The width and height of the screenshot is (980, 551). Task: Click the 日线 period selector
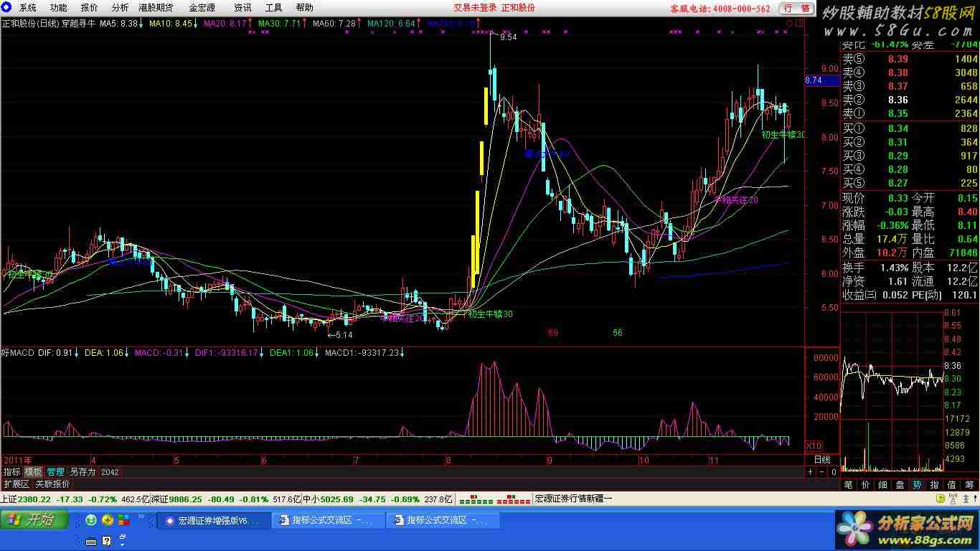822,460
